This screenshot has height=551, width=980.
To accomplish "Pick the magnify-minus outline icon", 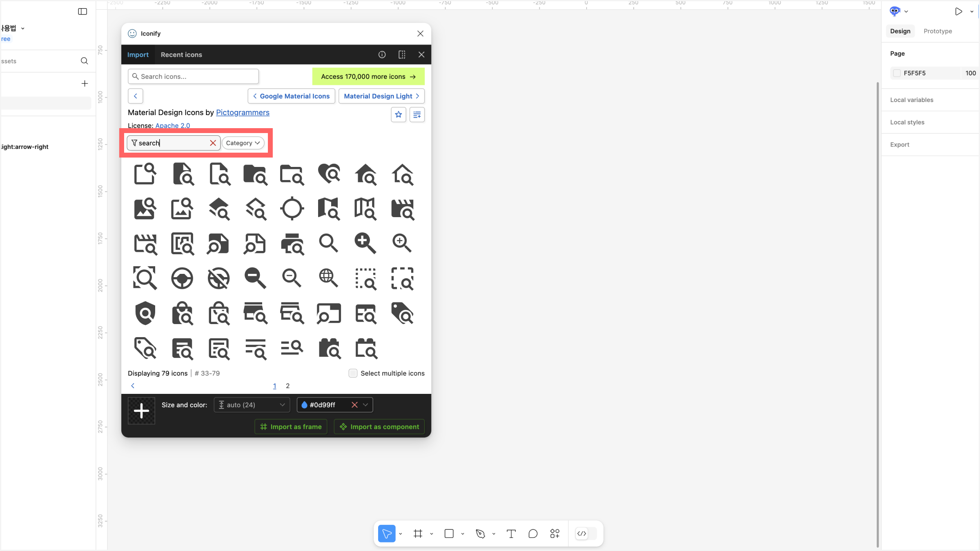I will coord(292,278).
